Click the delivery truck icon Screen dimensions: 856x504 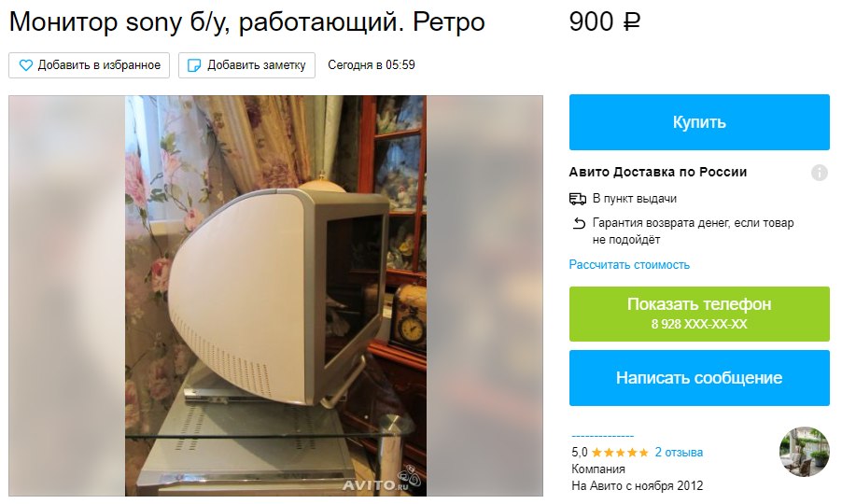[x=578, y=199]
